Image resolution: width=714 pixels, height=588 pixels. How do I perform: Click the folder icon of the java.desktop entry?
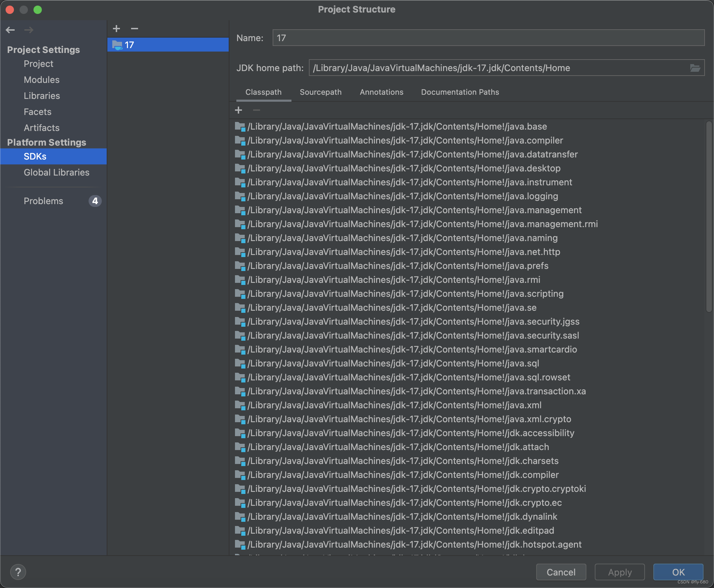(240, 168)
